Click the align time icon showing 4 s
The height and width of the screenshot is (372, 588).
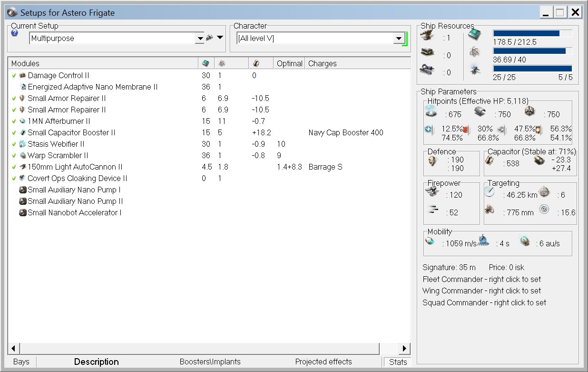[x=483, y=240]
